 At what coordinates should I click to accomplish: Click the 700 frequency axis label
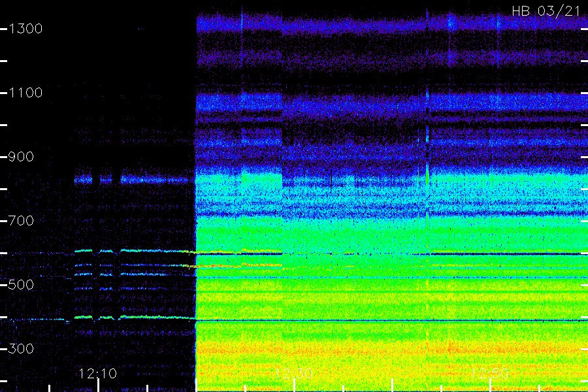coord(21,221)
